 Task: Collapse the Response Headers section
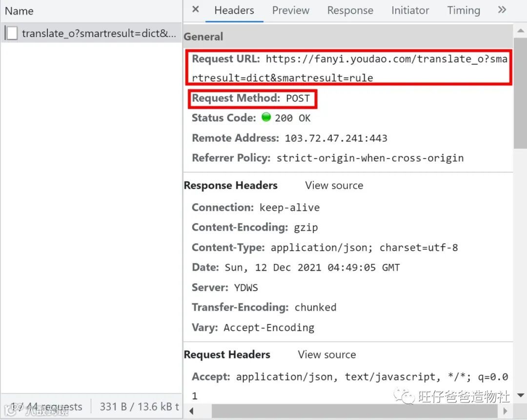pyautogui.click(x=230, y=185)
